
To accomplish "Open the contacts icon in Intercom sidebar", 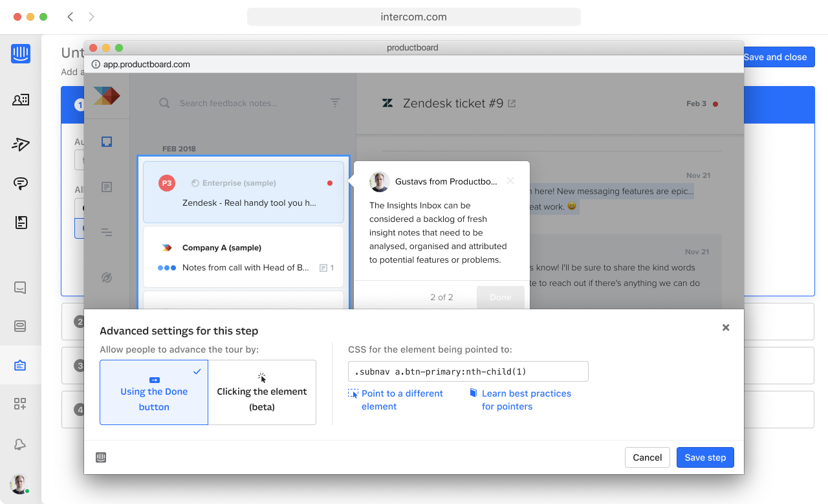I will 21,100.
